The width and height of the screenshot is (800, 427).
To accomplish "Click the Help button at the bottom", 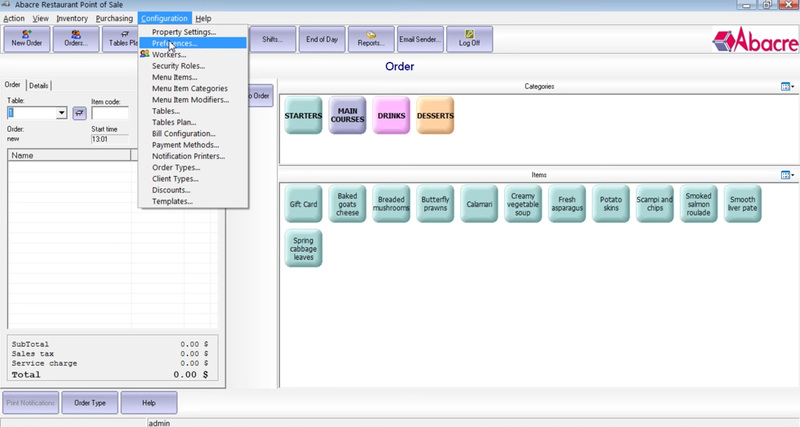I will click(149, 403).
